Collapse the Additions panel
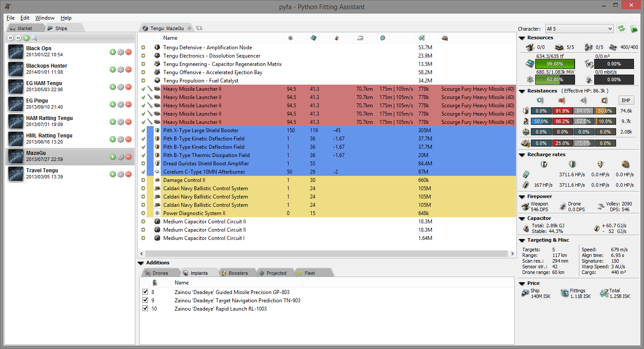Viewport: 644px width, 349px height. pos(141,263)
